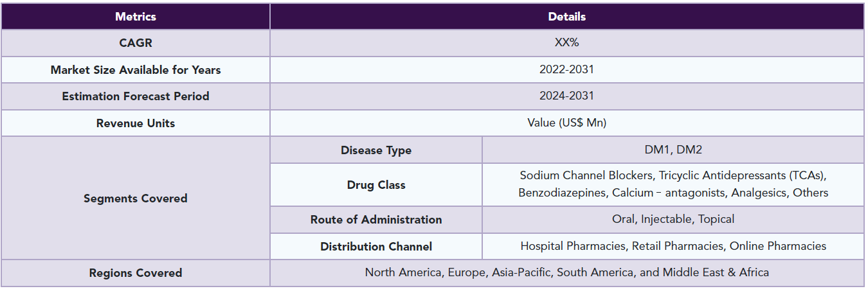868x291 pixels.
Task: Click the Details column header
Action: (x=567, y=17)
